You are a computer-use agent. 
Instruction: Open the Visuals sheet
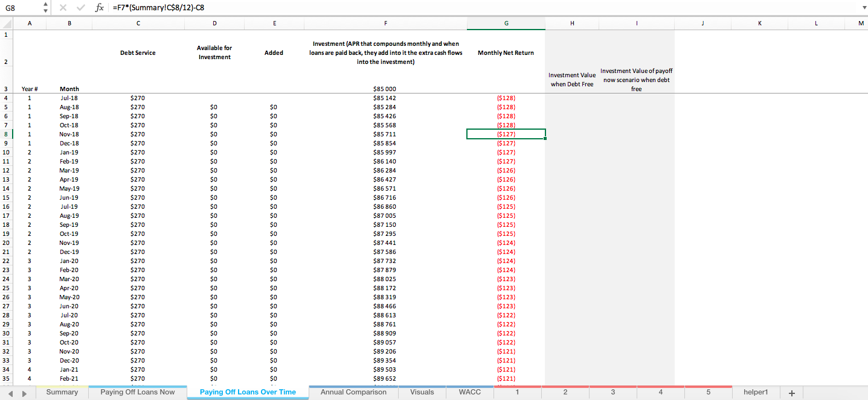(422, 392)
